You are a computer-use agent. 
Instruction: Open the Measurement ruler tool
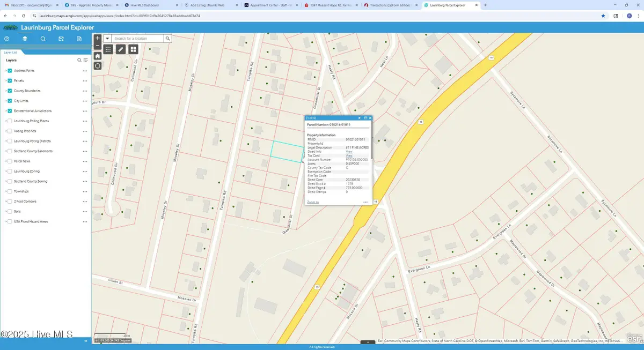pyautogui.click(x=121, y=49)
